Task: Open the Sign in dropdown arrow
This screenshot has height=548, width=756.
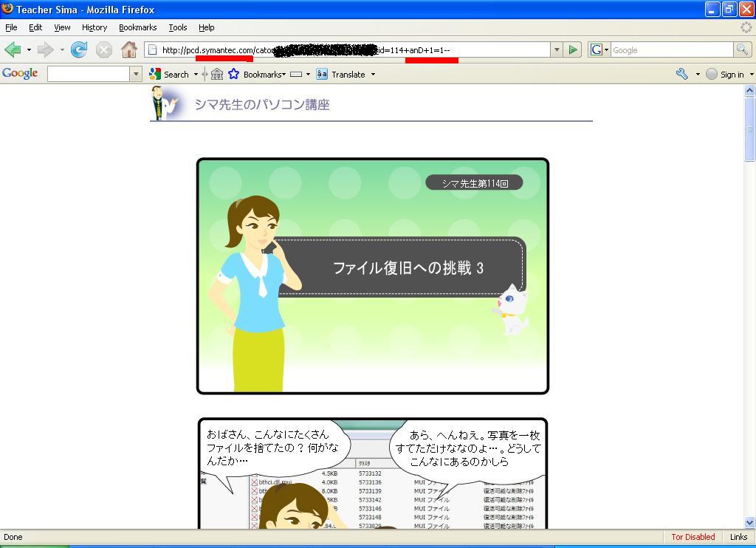Action: [752, 75]
